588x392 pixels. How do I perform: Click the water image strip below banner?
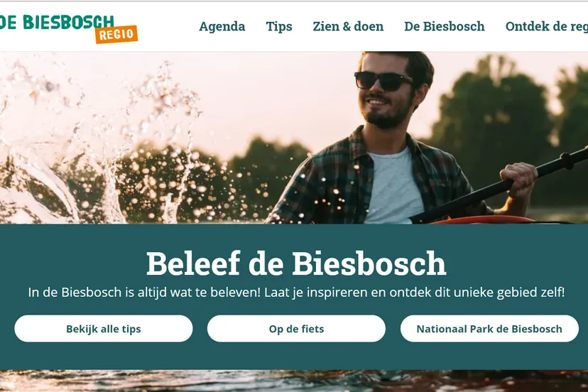(294, 381)
